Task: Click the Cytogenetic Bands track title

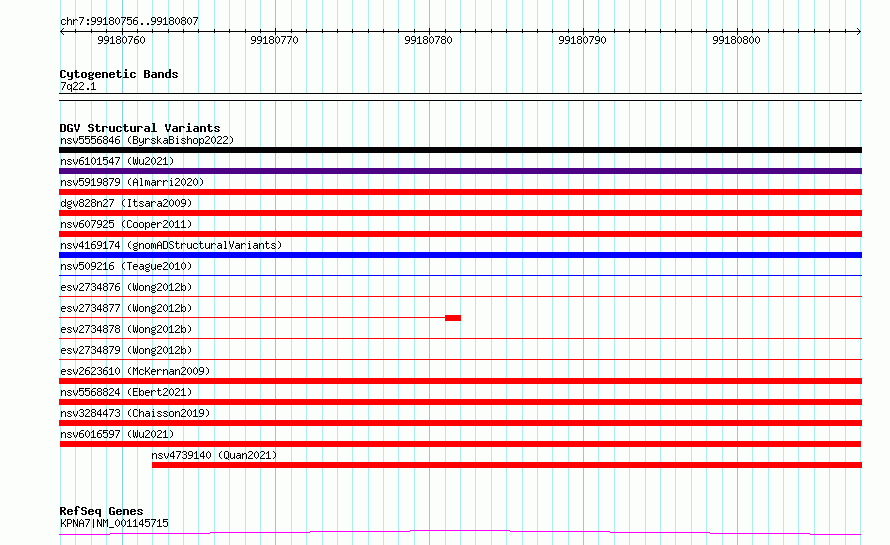Action: (x=119, y=74)
